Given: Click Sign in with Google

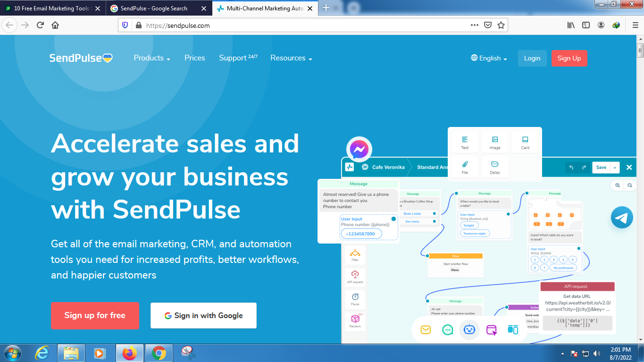Looking at the screenshot, I should (x=203, y=315).
